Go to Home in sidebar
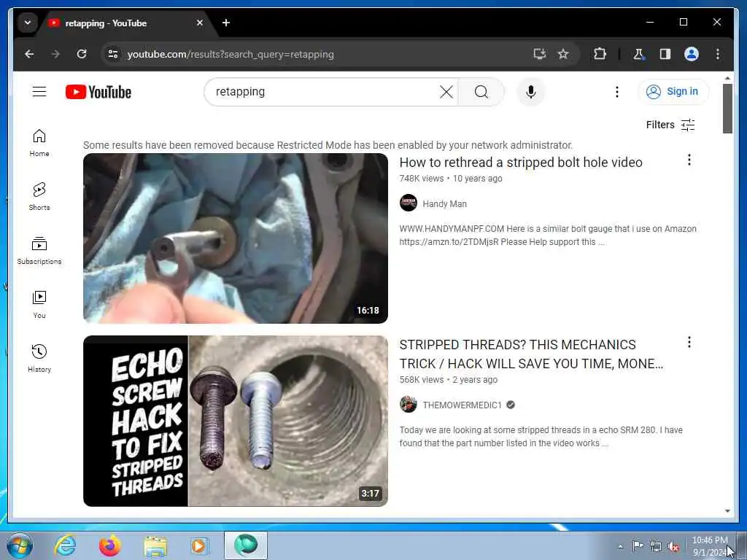The height and width of the screenshot is (560, 747). click(39, 143)
